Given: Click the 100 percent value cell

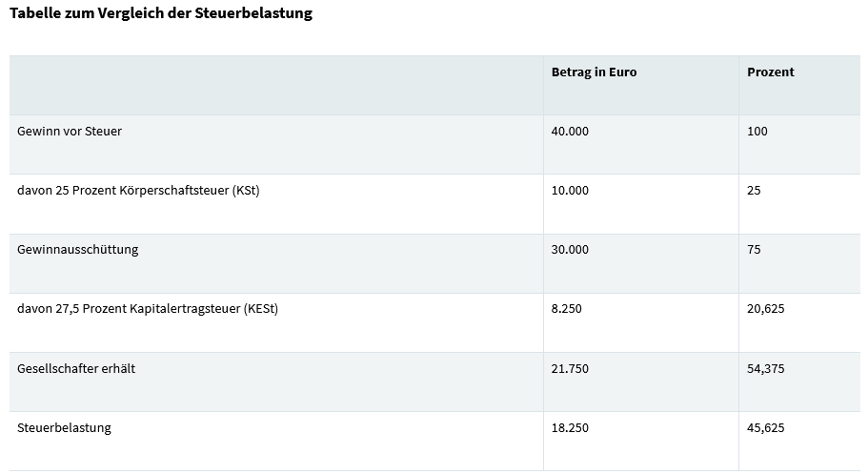Looking at the screenshot, I should (x=757, y=132).
